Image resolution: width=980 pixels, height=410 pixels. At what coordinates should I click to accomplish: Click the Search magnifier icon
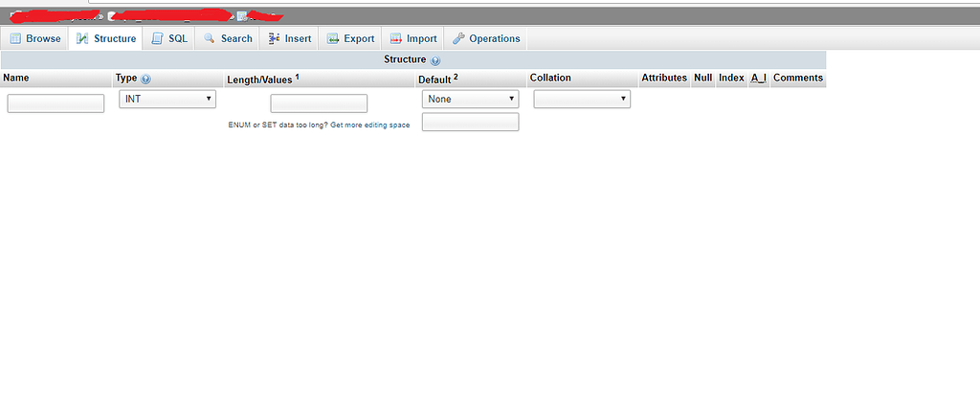click(209, 38)
